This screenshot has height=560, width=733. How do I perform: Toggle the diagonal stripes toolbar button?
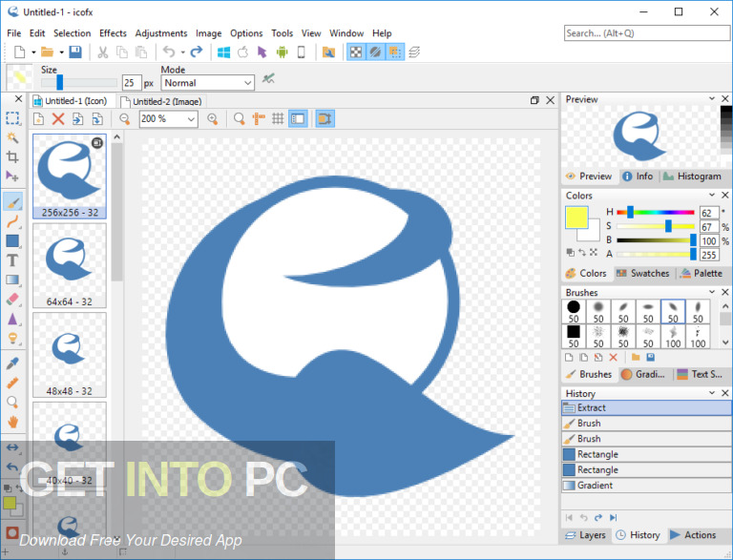(375, 52)
